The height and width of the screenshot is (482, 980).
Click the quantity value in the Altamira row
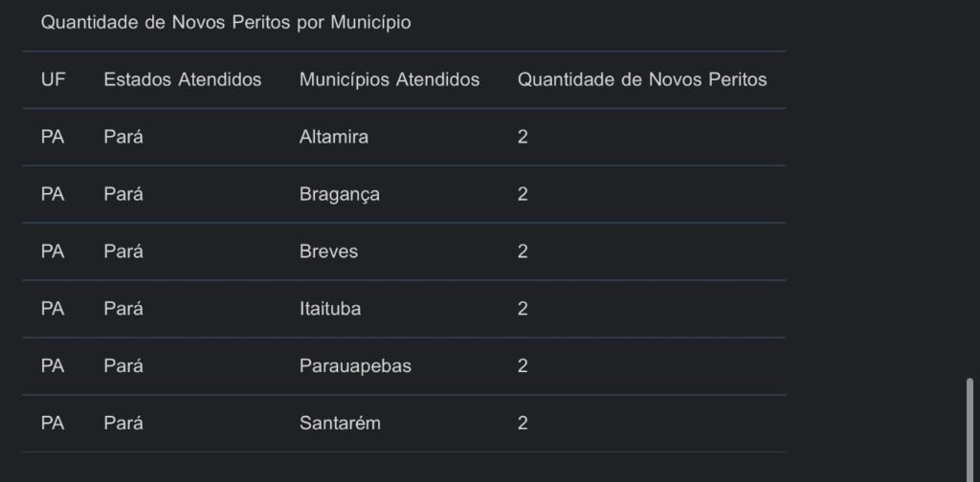pos(523,137)
